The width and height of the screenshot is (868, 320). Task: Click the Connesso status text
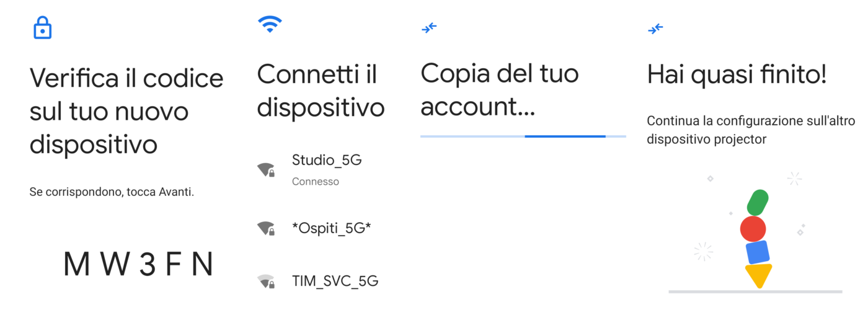316,182
